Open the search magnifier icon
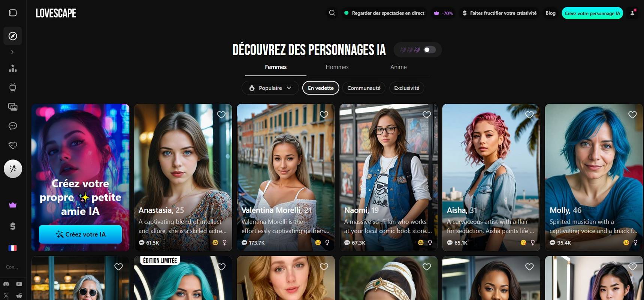 pyautogui.click(x=332, y=13)
